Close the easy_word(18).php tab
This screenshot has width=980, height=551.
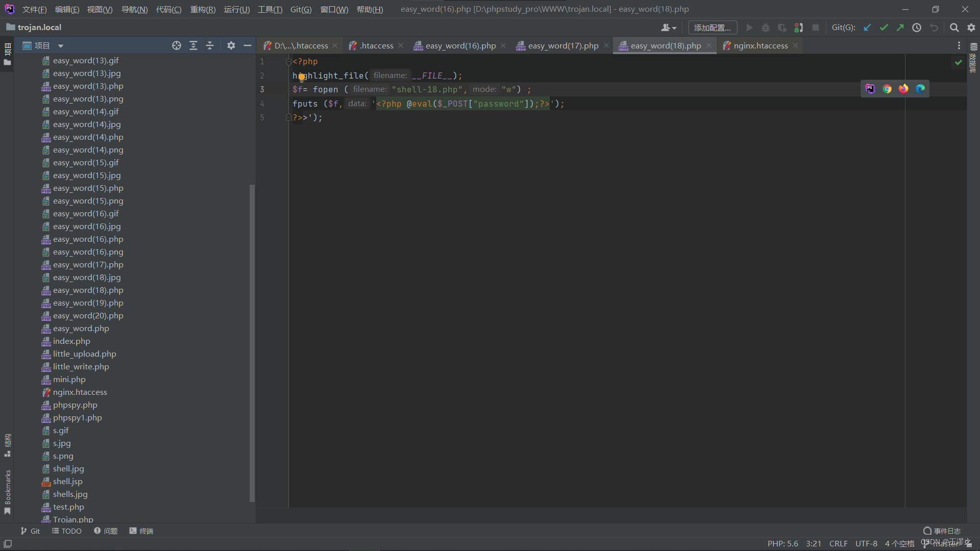(709, 46)
